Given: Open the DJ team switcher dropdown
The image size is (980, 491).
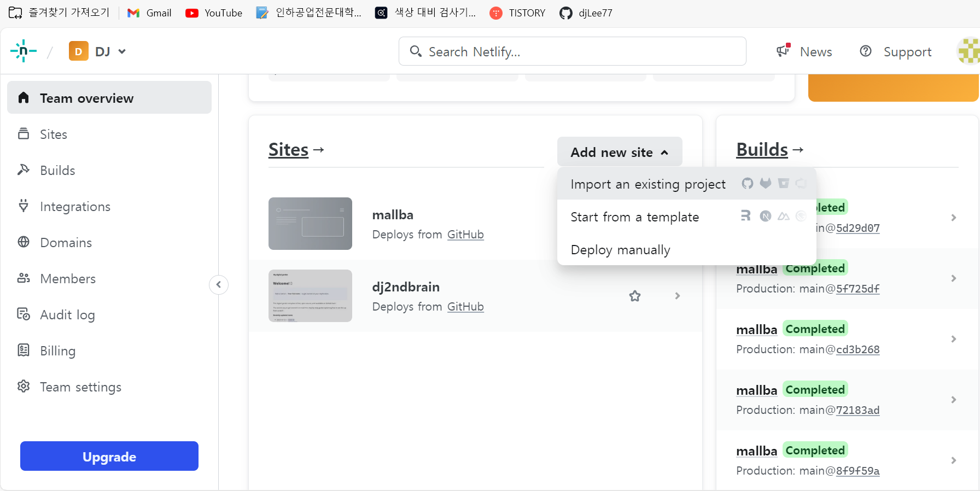Looking at the screenshot, I should pyautogui.click(x=97, y=51).
